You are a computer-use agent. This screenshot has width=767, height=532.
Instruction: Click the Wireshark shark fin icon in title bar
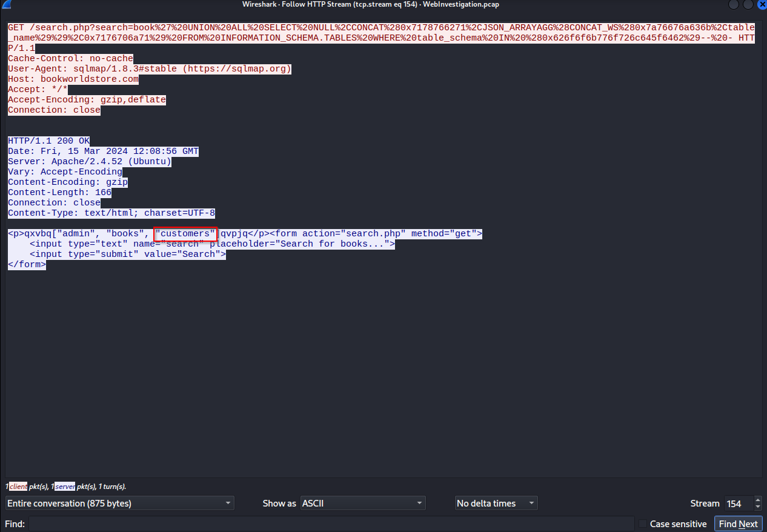pos(7,5)
